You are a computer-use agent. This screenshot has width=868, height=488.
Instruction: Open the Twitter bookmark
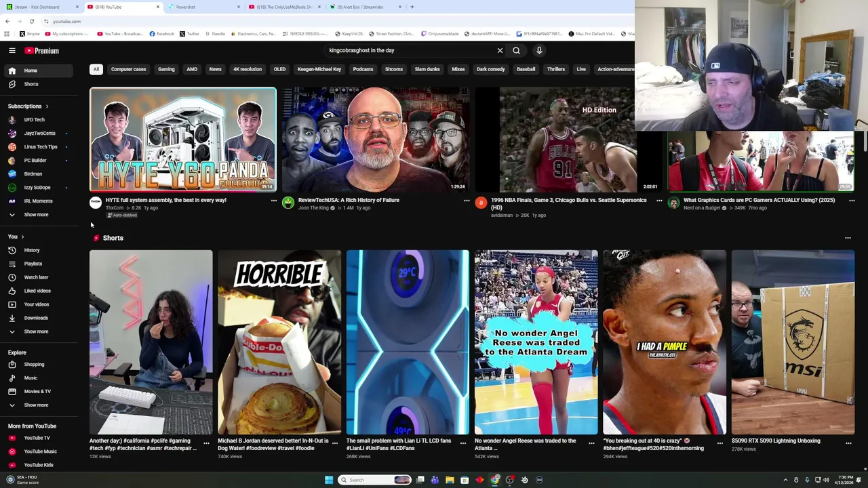click(x=189, y=34)
